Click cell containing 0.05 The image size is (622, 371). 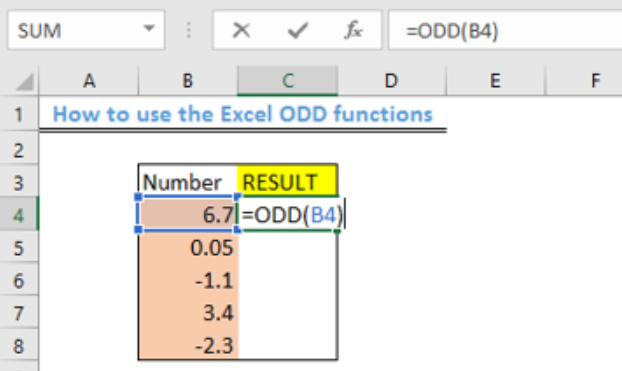(x=188, y=247)
